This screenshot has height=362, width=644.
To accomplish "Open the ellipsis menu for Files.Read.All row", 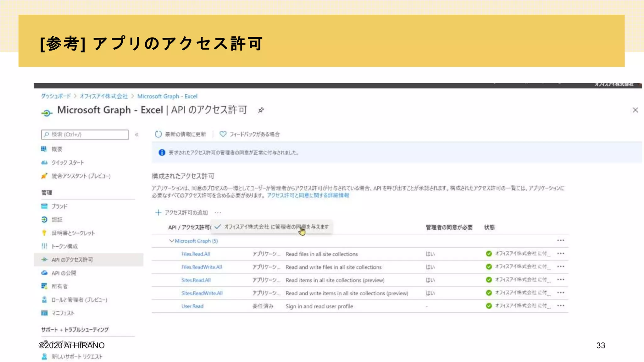I will 561,253.
